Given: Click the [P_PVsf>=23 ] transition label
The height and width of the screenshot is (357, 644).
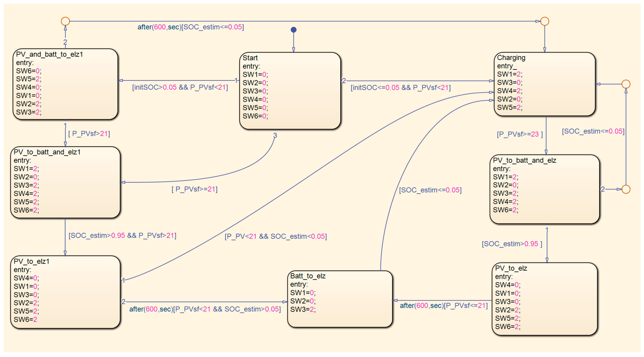Looking at the screenshot, I should pyautogui.click(x=520, y=134).
